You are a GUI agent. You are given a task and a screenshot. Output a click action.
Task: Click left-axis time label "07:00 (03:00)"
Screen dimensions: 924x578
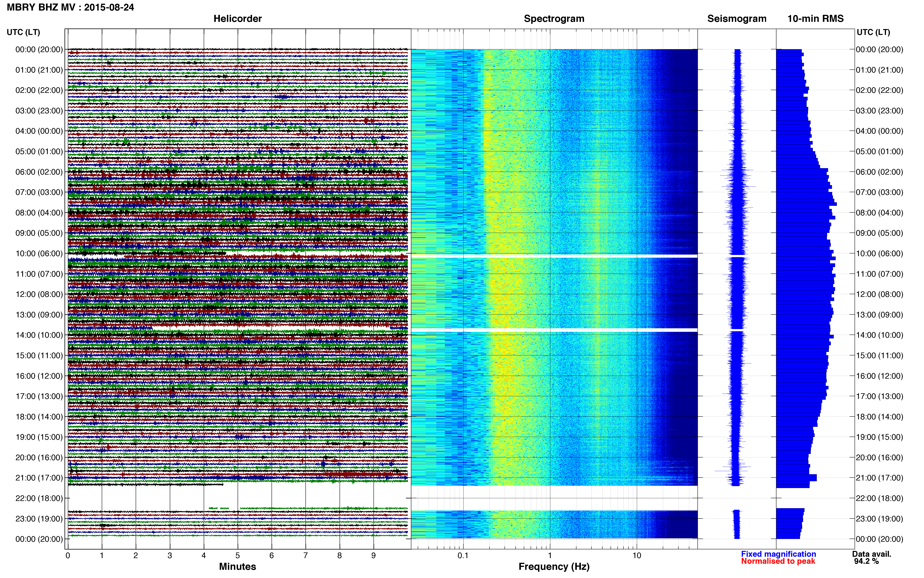coord(39,192)
